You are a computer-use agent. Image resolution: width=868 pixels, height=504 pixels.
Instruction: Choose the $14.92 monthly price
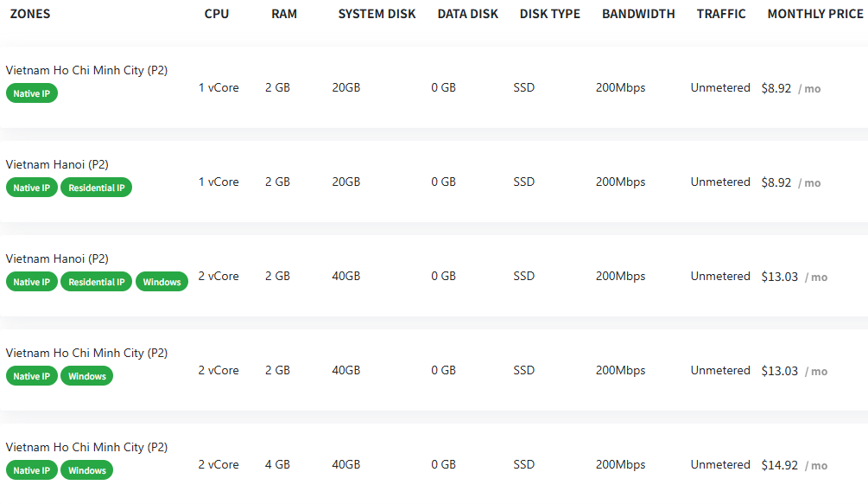779,465
